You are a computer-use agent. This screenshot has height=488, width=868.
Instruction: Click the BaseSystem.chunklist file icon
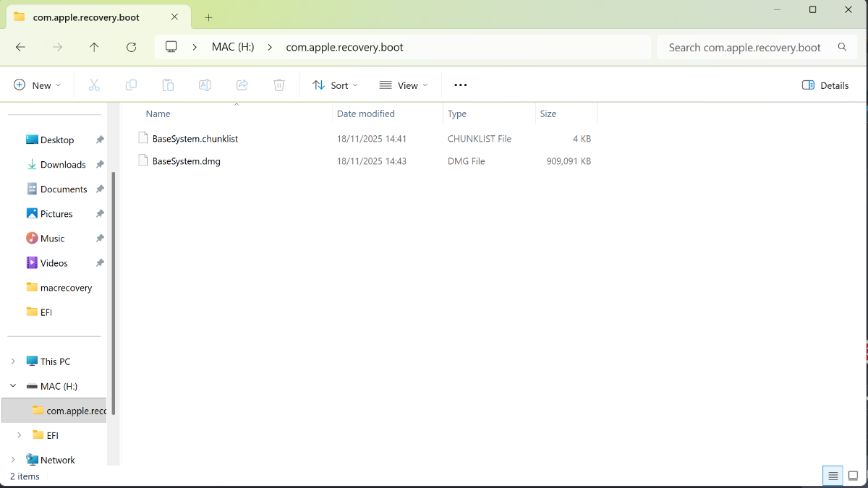[144, 138]
